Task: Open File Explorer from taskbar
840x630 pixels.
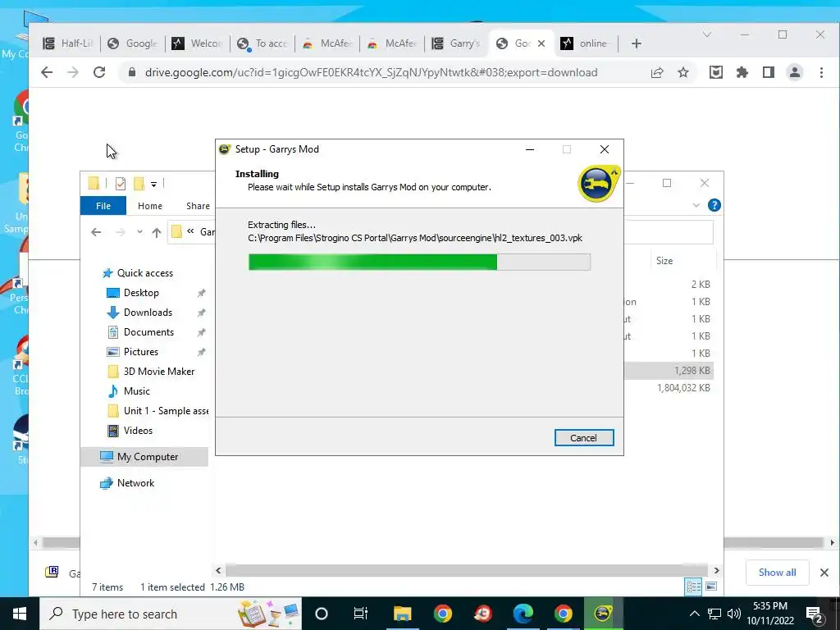Action: click(402, 614)
